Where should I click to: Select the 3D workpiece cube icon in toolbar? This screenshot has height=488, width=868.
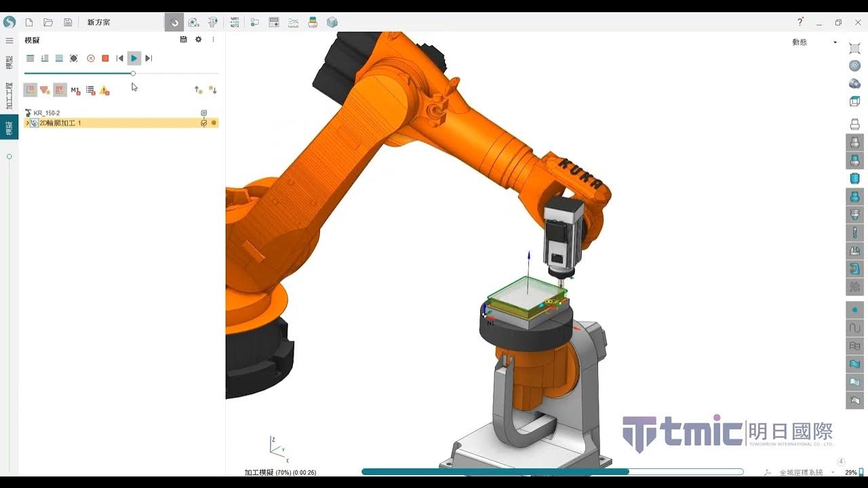332,22
